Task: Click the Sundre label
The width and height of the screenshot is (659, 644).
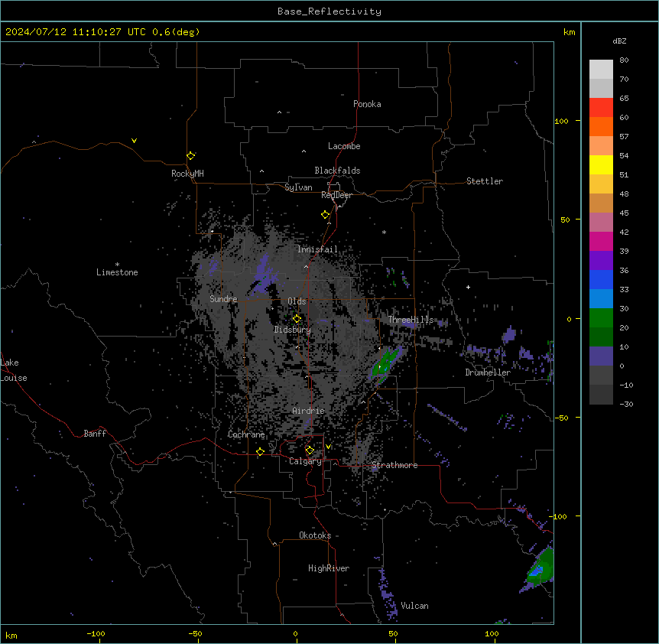Action: pyautogui.click(x=223, y=299)
